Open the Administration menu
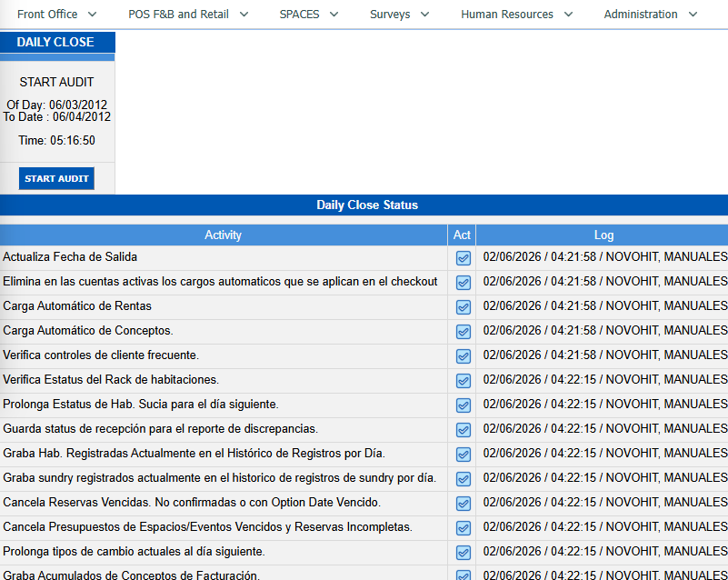This screenshot has height=580, width=728. (650, 15)
